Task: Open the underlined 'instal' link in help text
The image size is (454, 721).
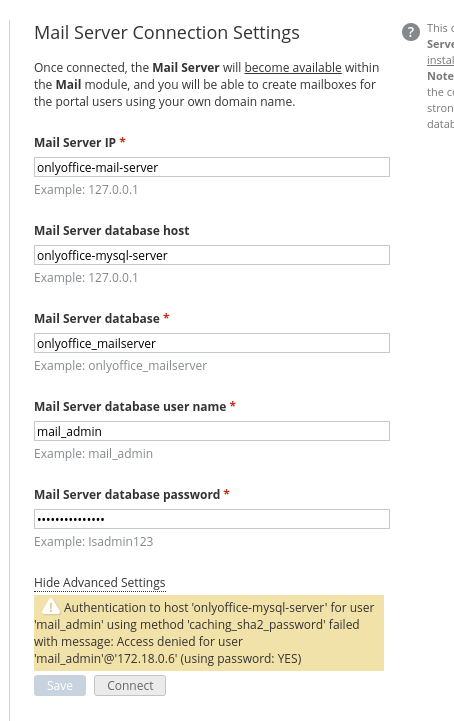Action: 440,60
